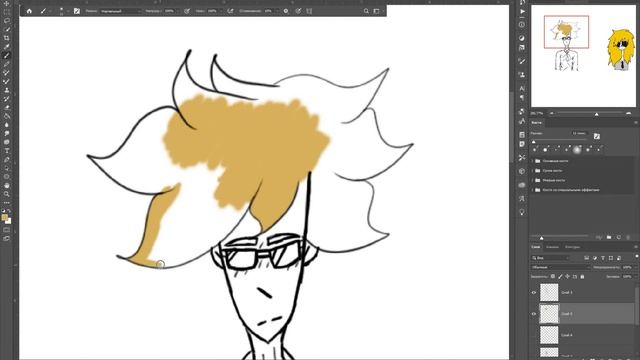Open the Search magnifier in options bar

(x=366, y=11)
